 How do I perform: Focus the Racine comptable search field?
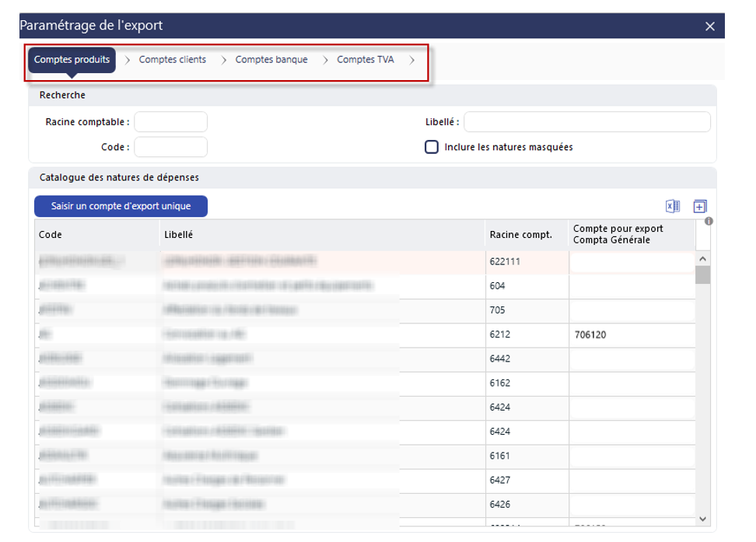171,122
